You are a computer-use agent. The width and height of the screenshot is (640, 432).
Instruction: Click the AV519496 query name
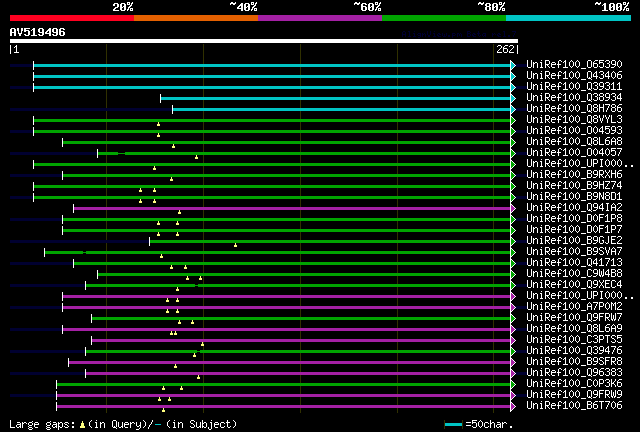(x=38, y=32)
